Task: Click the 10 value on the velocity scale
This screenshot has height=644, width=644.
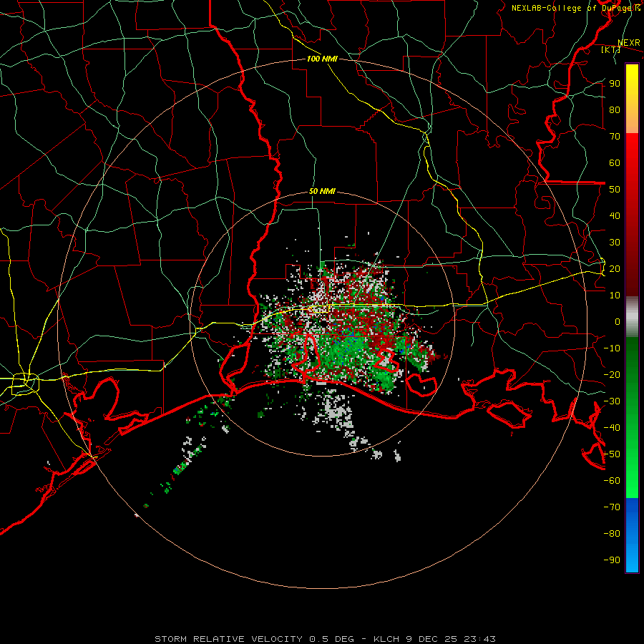Action: point(615,296)
